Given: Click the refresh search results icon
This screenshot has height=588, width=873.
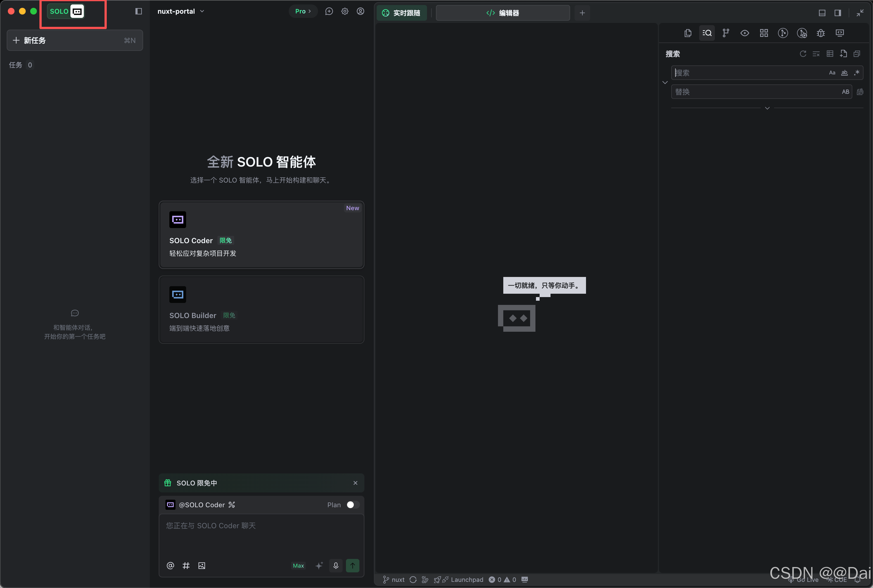Looking at the screenshot, I should (x=803, y=54).
